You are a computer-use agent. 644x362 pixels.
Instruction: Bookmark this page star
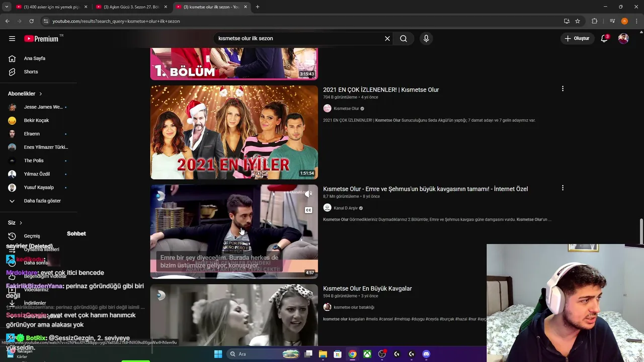pos(578,21)
